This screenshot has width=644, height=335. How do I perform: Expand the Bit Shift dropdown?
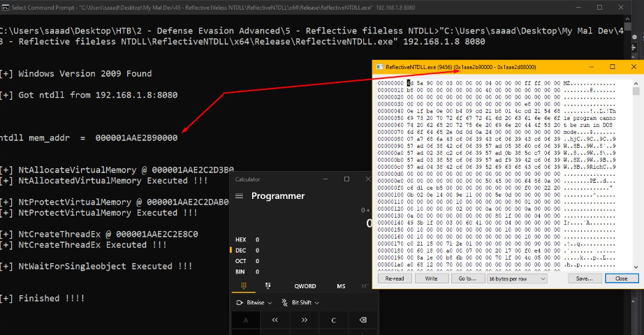[300, 303]
